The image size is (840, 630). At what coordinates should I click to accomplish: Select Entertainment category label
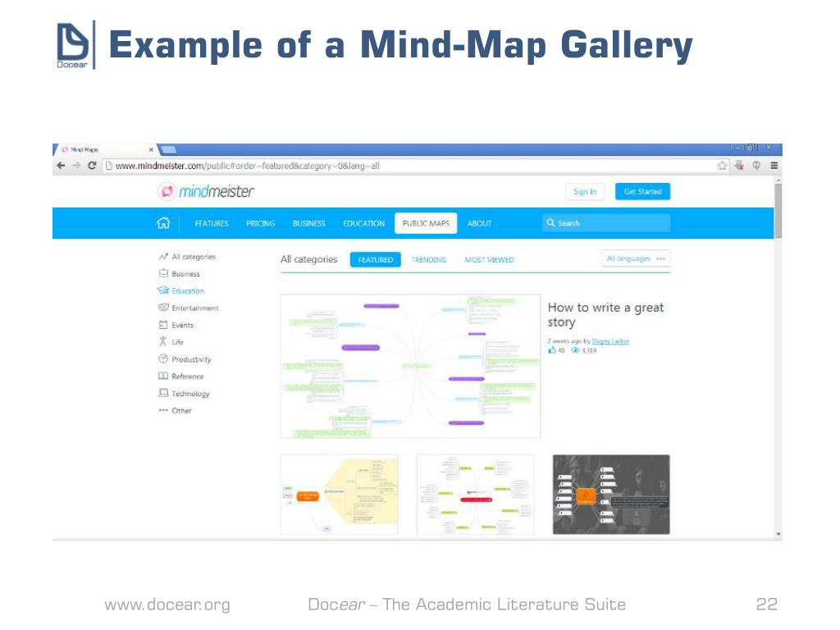(x=195, y=308)
